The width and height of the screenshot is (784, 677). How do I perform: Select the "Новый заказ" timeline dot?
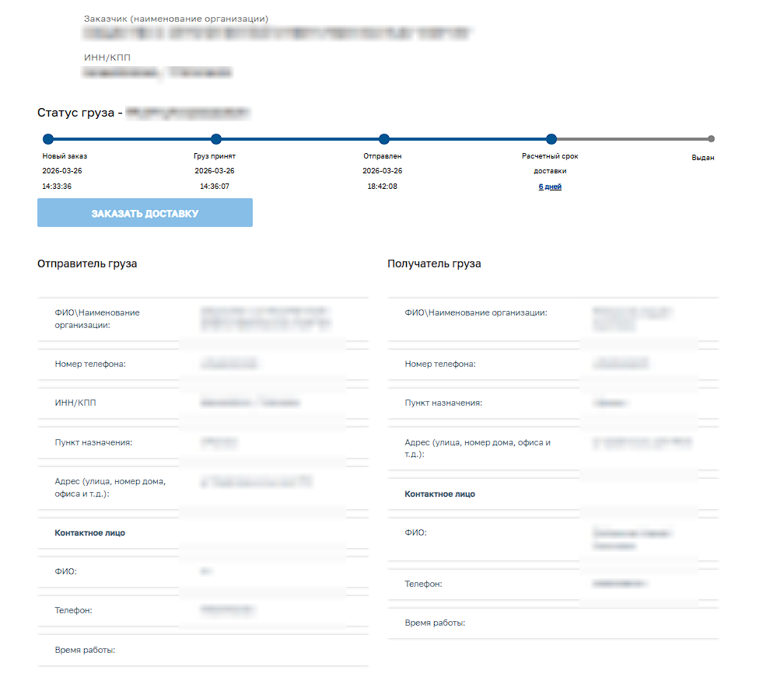[x=48, y=139]
